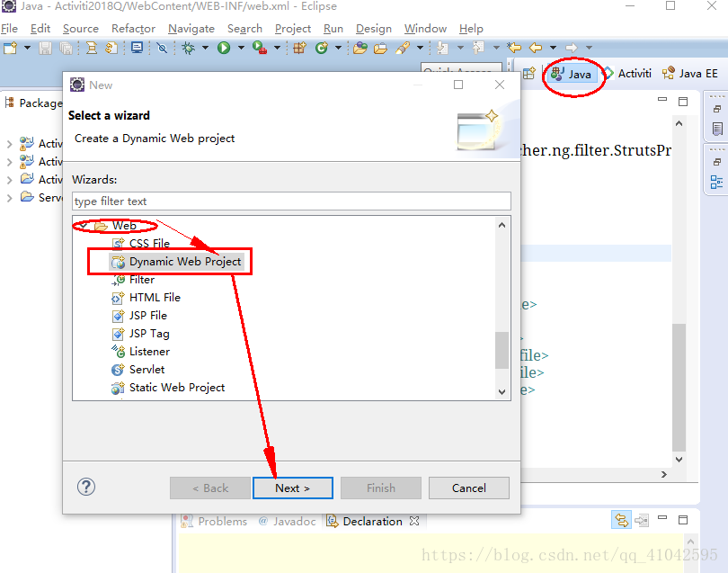Minimize the web.xml editor area
This screenshot has height=573, width=728.
click(x=662, y=100)
